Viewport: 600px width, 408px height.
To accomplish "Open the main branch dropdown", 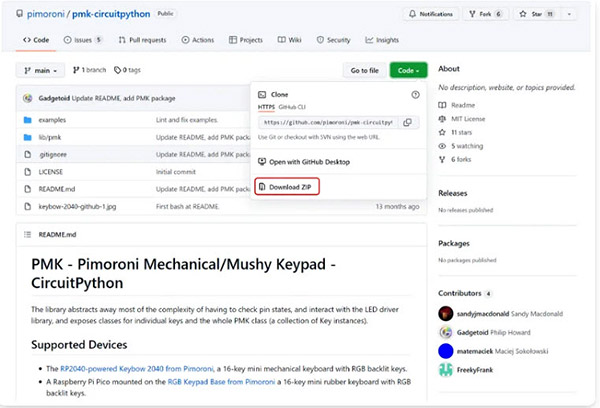I will point(41,71).
